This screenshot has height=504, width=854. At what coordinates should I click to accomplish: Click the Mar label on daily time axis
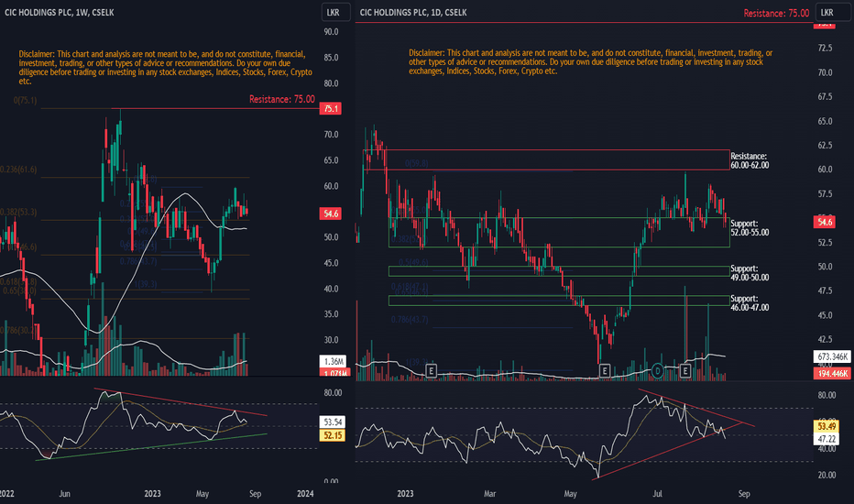(489, 494)
